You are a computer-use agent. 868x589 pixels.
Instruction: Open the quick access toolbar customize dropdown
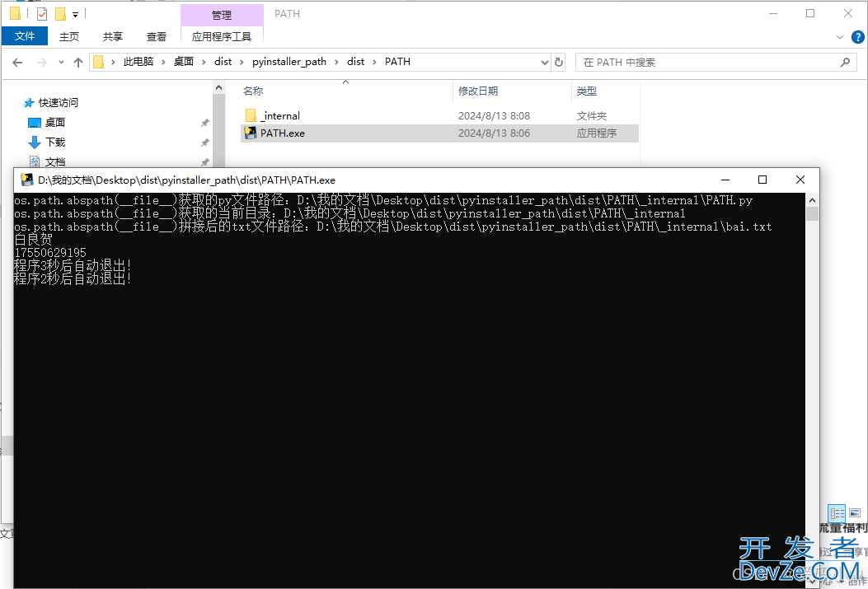pos(75,14)
